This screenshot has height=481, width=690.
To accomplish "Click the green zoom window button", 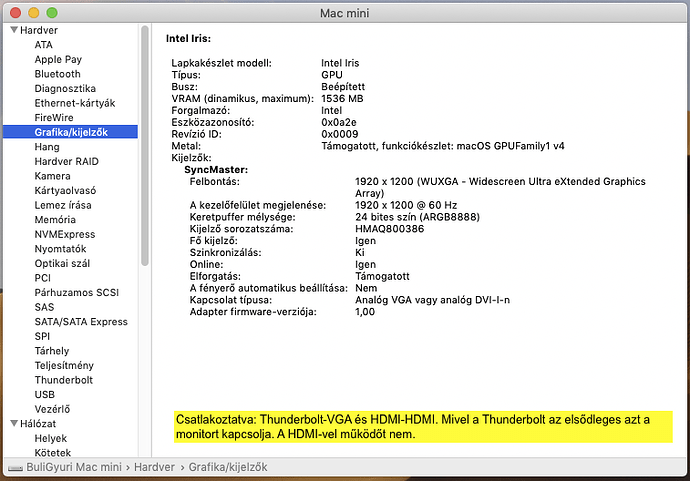I will tap(54, 11).
